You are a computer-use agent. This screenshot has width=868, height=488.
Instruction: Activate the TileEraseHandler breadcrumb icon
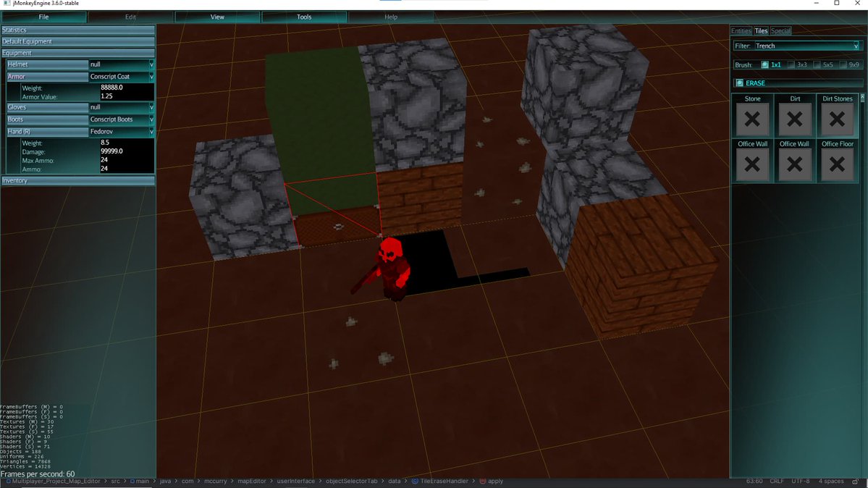click(x=413, y=481)
